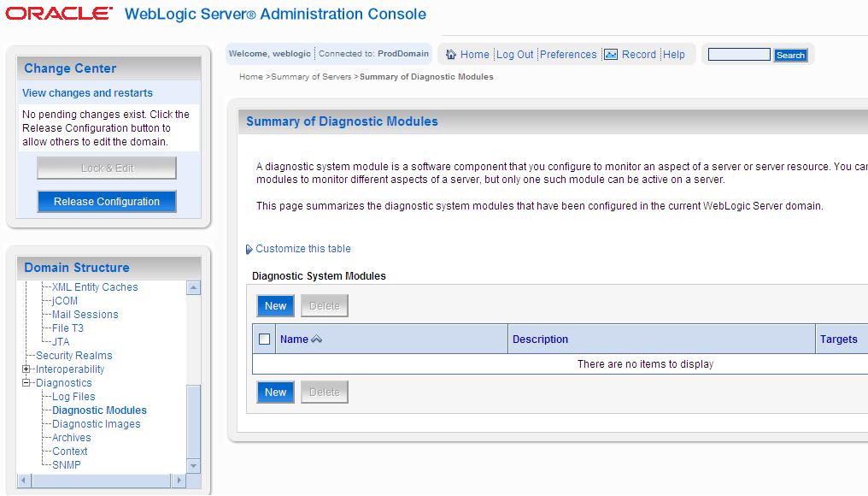Click the Lock & Edit button

point(107,168)
